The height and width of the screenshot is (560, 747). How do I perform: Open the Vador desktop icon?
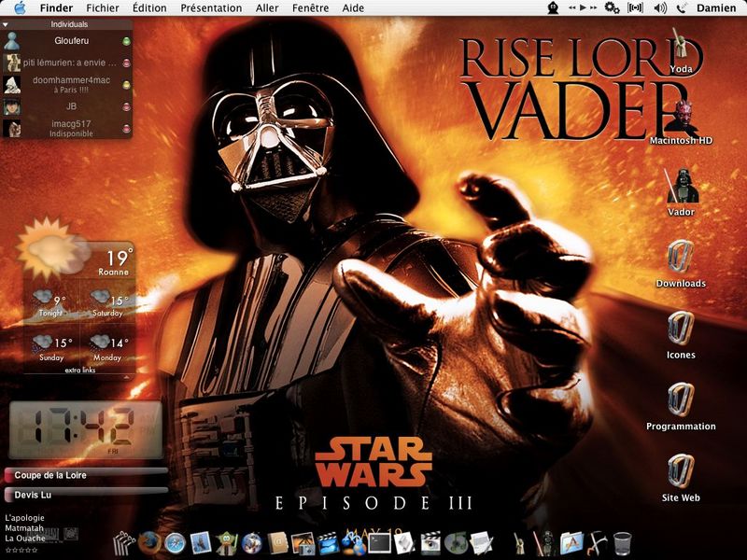click(682, 192)
